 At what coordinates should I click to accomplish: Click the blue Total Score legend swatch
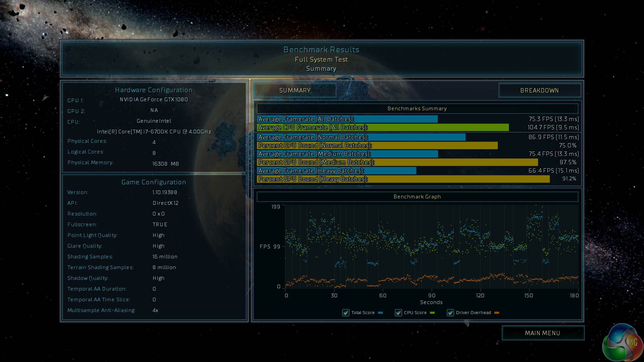(380, 313)
